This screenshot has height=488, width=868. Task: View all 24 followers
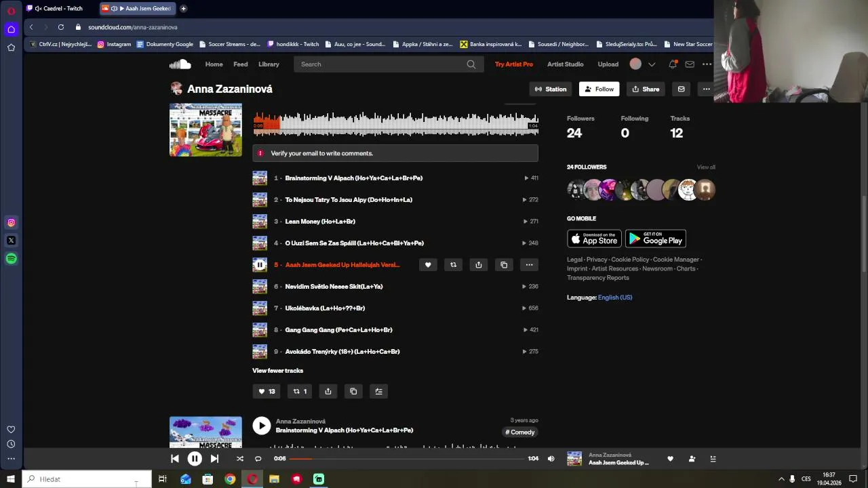(706, 167)
